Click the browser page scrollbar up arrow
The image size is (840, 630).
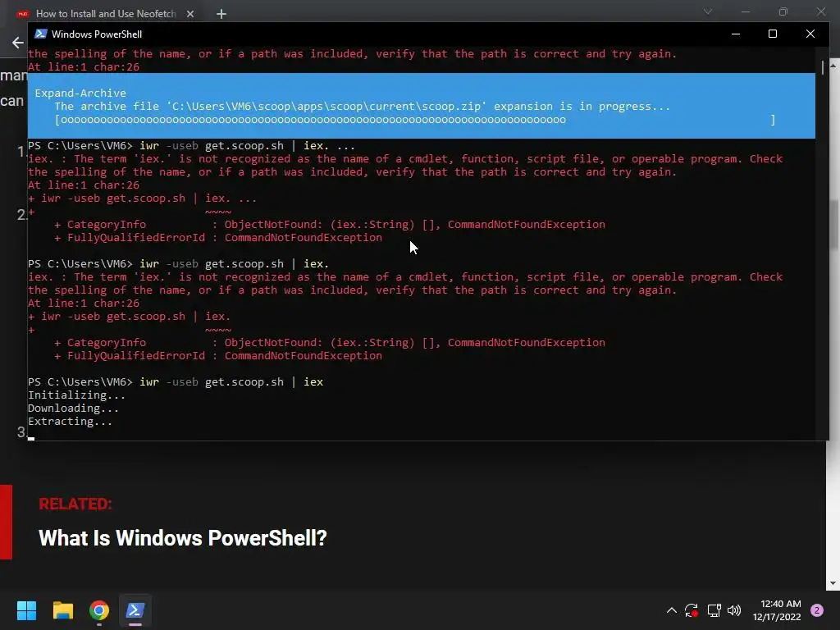833,66
